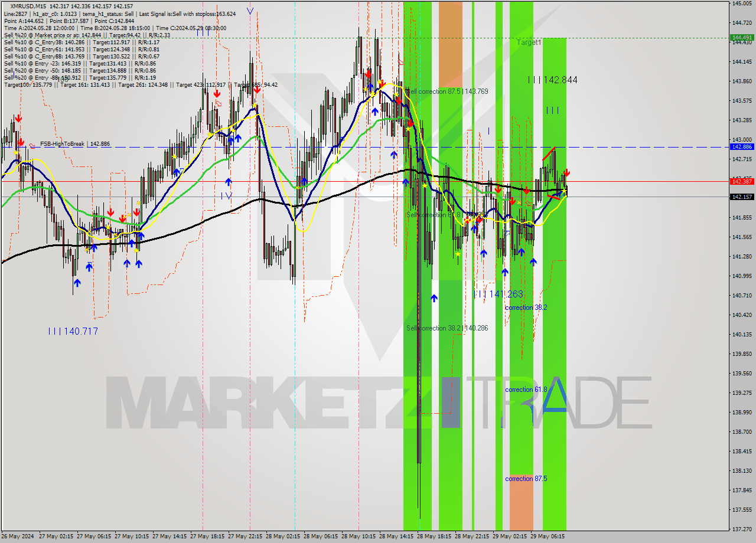
Task: Click the '27 May 06:15' time axis label
Action: (94, 537)
